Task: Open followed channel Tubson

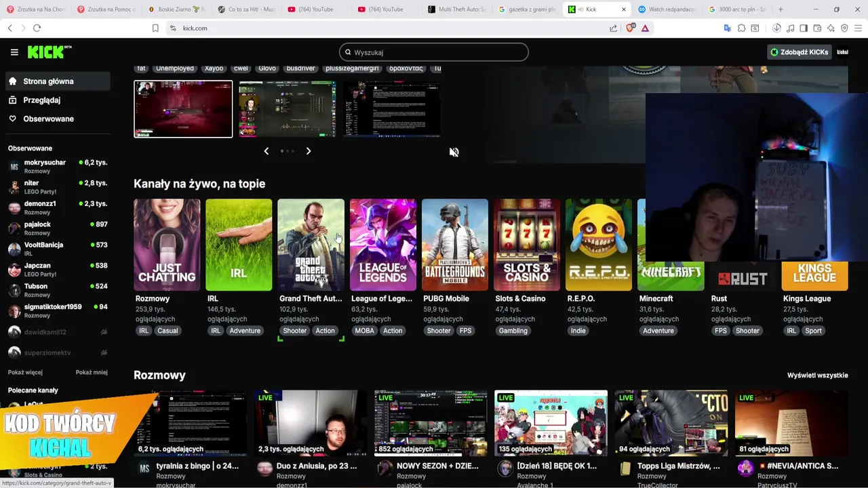Action: [x=57, y=290]
